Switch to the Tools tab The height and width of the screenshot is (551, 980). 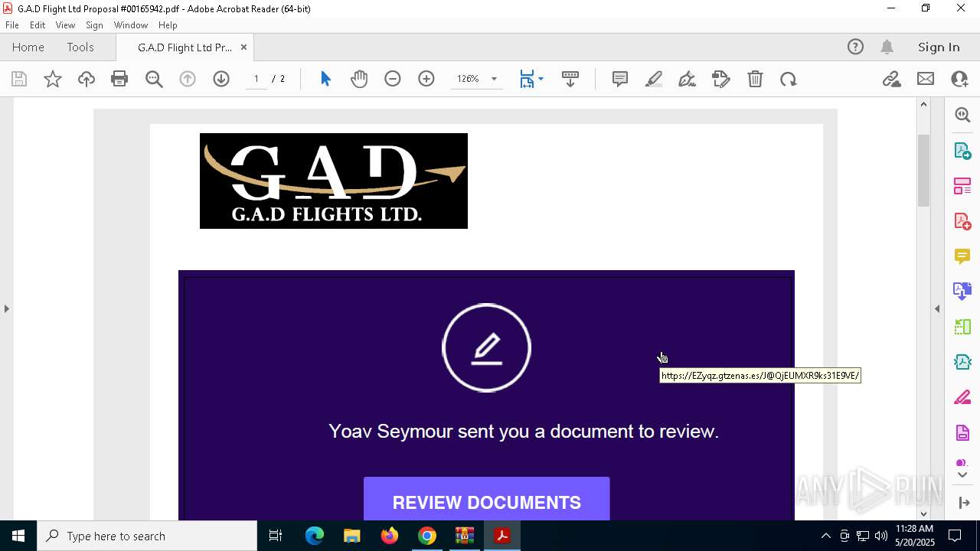(80, 47)
